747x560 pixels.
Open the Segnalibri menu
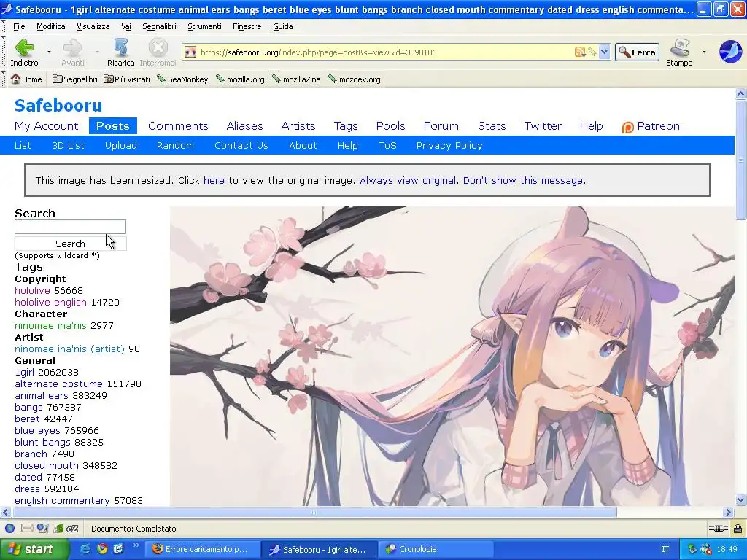159,26
